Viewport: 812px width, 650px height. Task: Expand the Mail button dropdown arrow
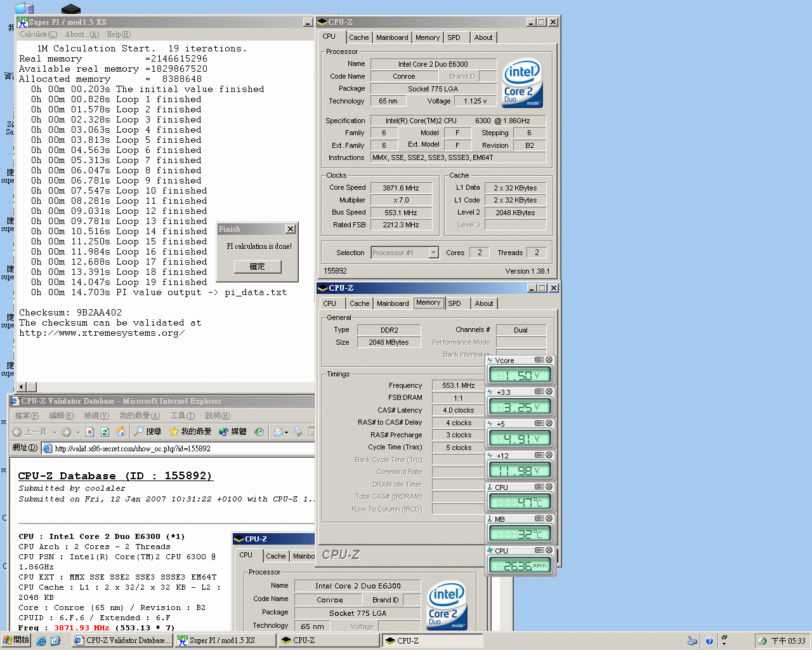point(287,432)
